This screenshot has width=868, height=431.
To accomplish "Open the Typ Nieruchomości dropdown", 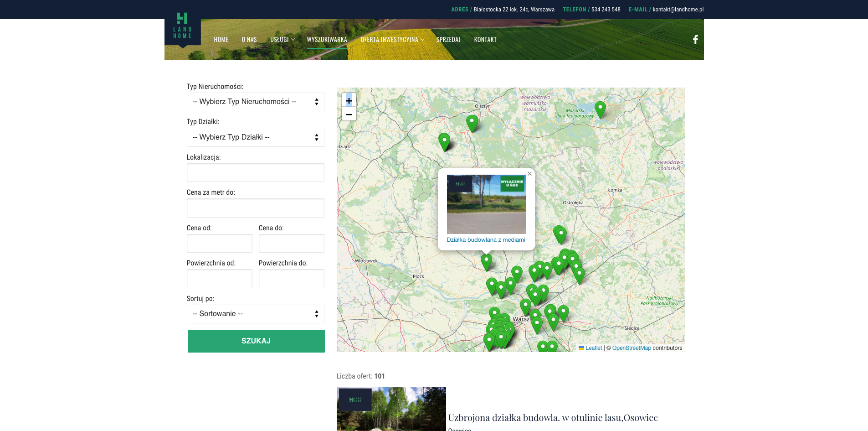I will point(255,102).
